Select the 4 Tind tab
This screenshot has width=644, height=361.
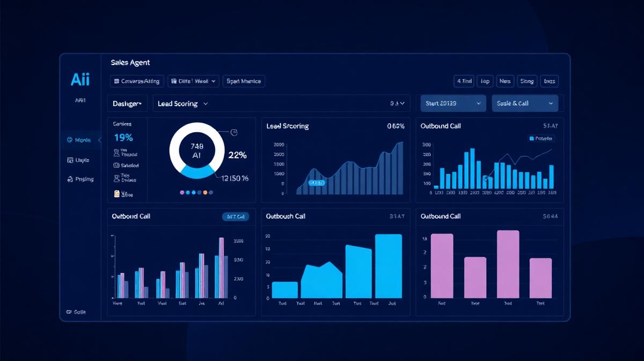pos(464,81)
